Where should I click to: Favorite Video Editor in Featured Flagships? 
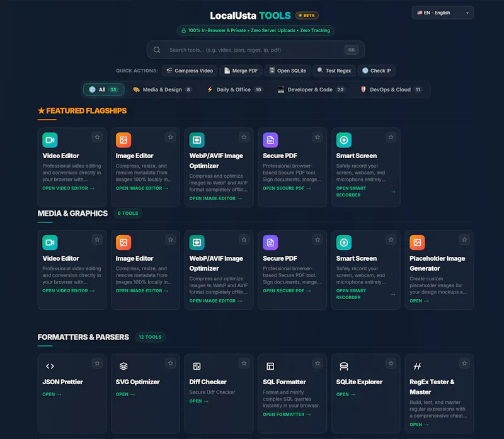[x=97, y=137]
